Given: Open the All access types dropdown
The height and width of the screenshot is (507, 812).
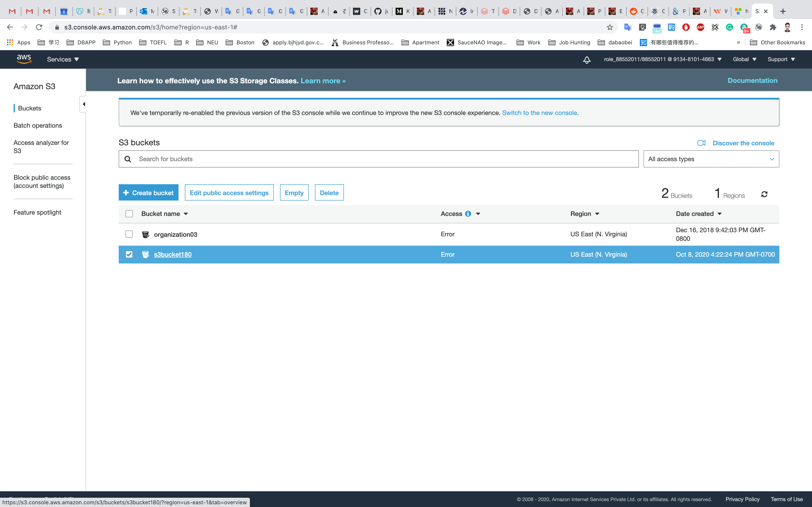Looking at the screenshot, I should click(x=711, y=159).
